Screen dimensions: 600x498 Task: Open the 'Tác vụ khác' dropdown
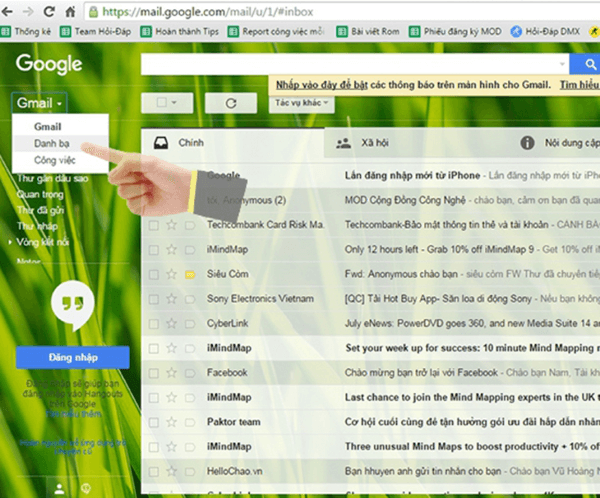tap(302, 103)
